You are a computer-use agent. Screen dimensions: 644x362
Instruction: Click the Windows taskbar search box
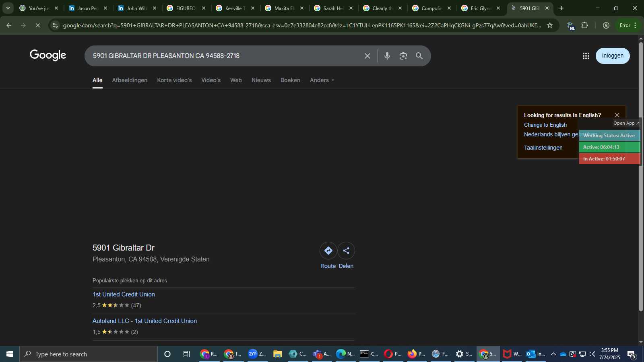89,354
